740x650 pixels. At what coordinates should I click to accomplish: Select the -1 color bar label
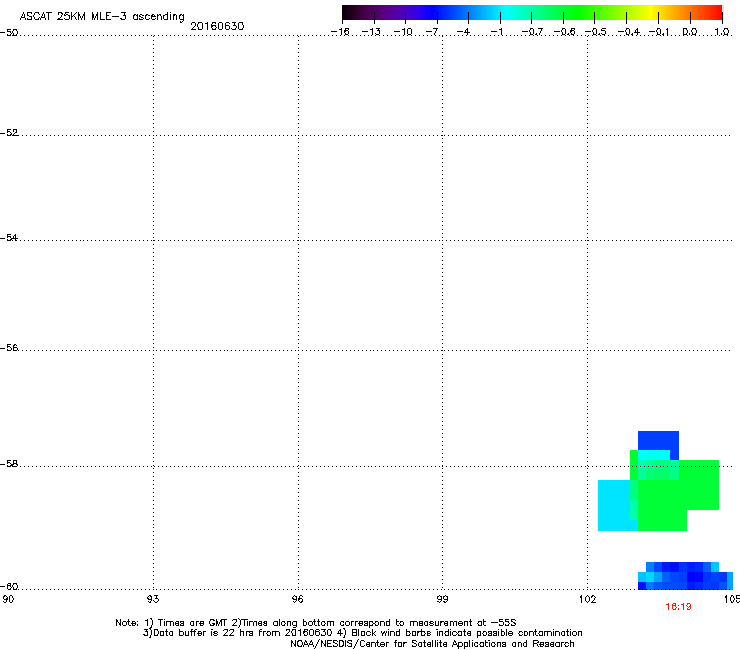coord(496,32)
